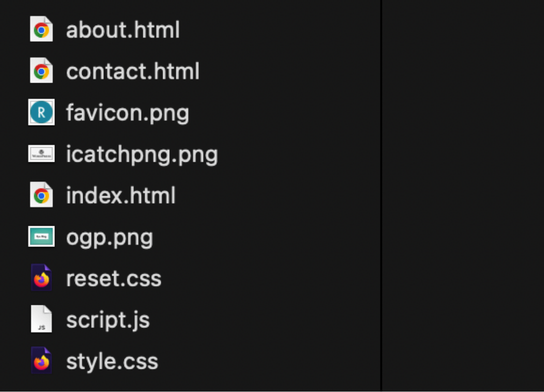This screenshot has width=544, height=392.
Task: Click the Firefox icon beside style.css
Action: [41, 360]
